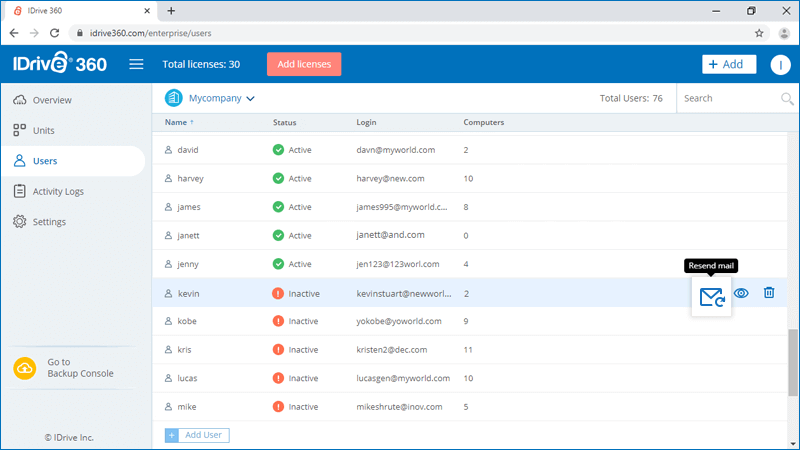Select the email kristen2@dec.com
The width and height of the screenshot is (800, 450).
(x=391, y=349)
